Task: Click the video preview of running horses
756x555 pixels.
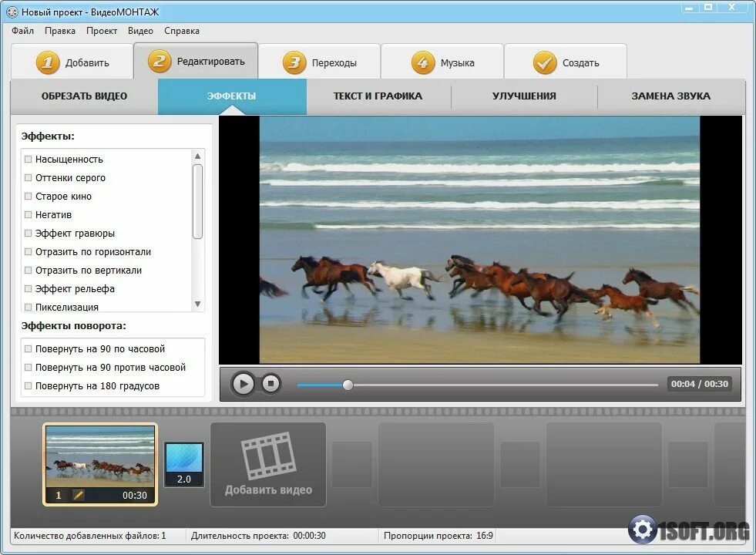Action: click(480, 240)
